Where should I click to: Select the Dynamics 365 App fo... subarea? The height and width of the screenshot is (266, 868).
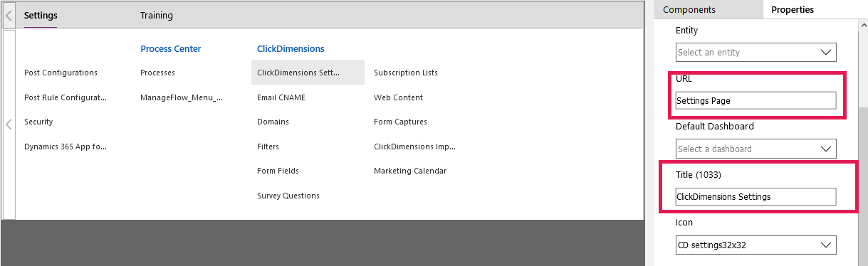(65, 147)
